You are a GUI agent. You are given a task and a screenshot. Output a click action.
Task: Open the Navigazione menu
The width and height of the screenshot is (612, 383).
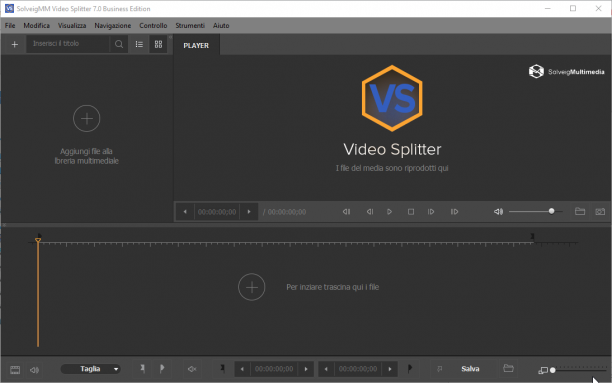(112, 26)
